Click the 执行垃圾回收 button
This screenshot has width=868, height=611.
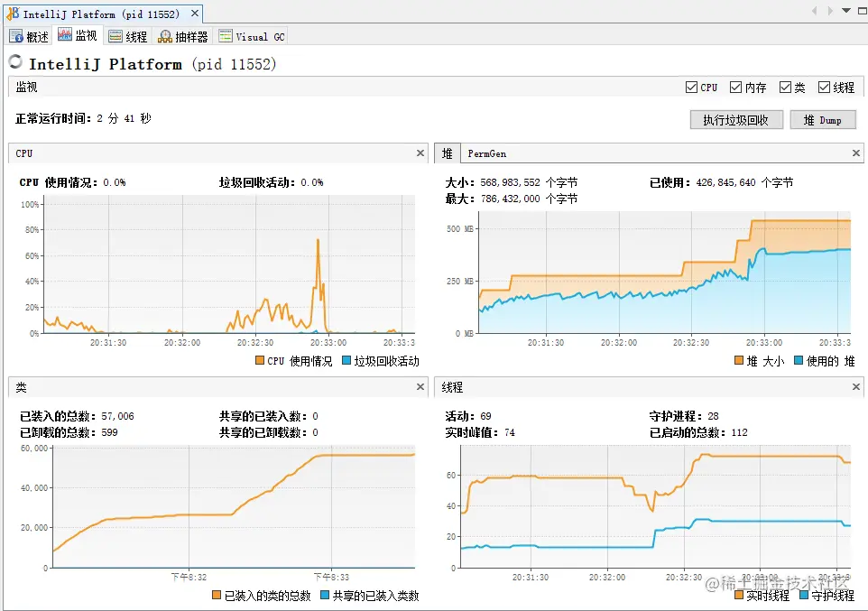click(x=736, y=120)
